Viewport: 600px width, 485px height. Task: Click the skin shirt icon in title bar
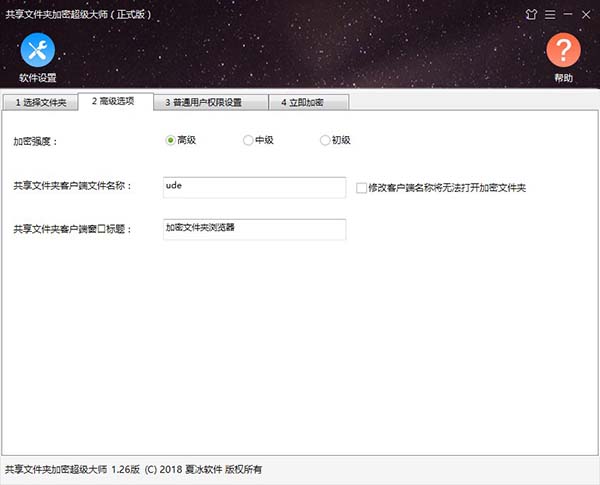pyautogui.click(x=531, y=15)
